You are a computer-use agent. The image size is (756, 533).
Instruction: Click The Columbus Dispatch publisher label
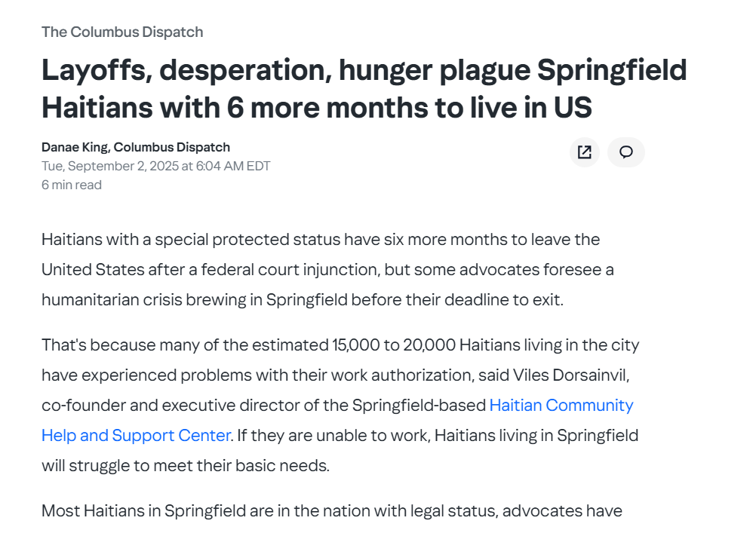122,32
